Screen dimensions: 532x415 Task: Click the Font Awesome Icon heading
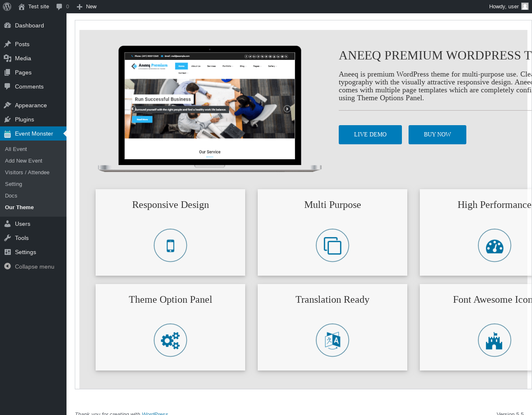click(x=493, y=299)
